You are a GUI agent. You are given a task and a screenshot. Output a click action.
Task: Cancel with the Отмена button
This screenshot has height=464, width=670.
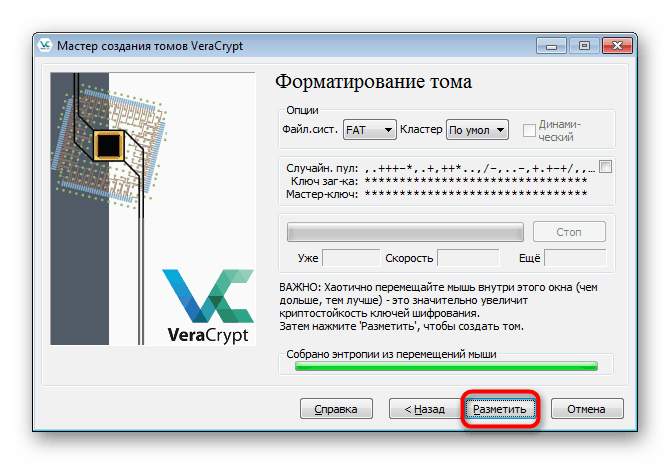point(587,409)
